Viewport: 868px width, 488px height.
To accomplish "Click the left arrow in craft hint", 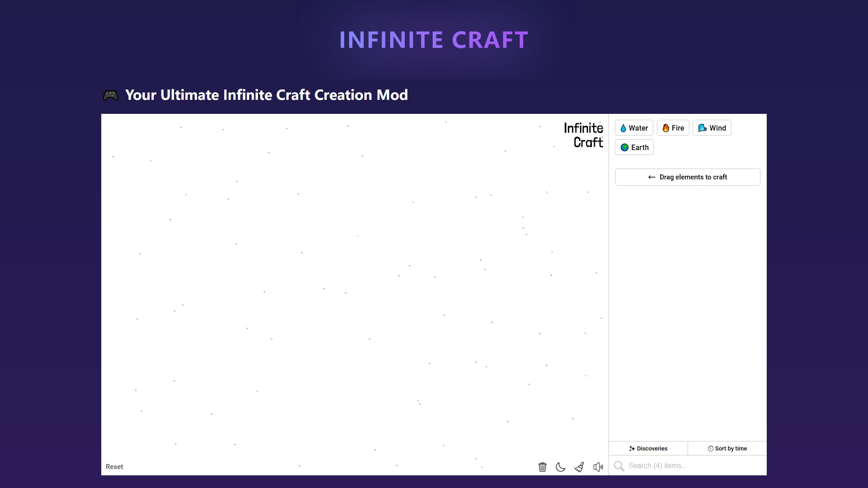I will (x=651, y=177).
